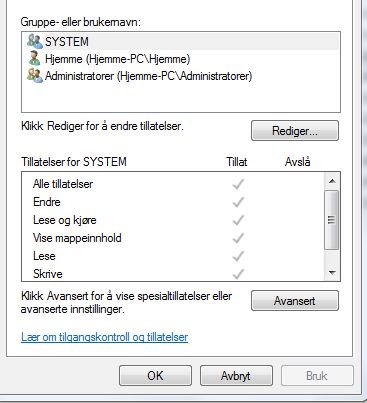The image size is (367, 403).
Task: Click Tillat checkmark for Vise mappeinnhold
Action: click(238, 238)
